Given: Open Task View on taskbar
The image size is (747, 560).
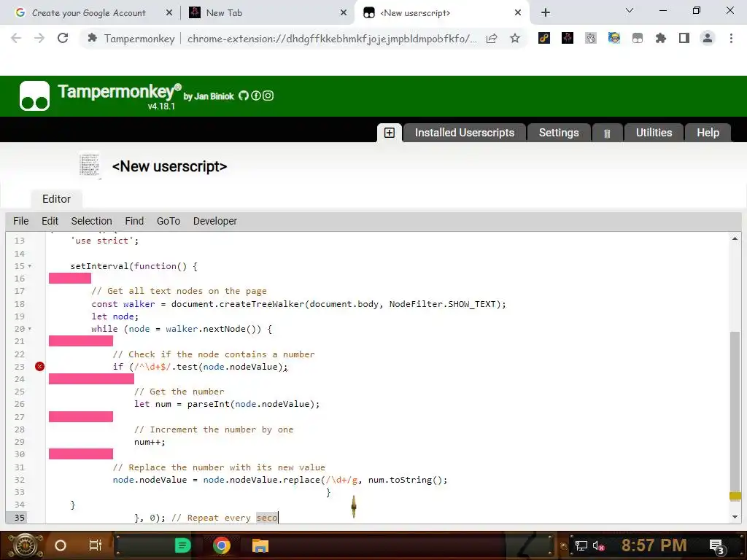Looking at the screenshot, I should 96,545.
